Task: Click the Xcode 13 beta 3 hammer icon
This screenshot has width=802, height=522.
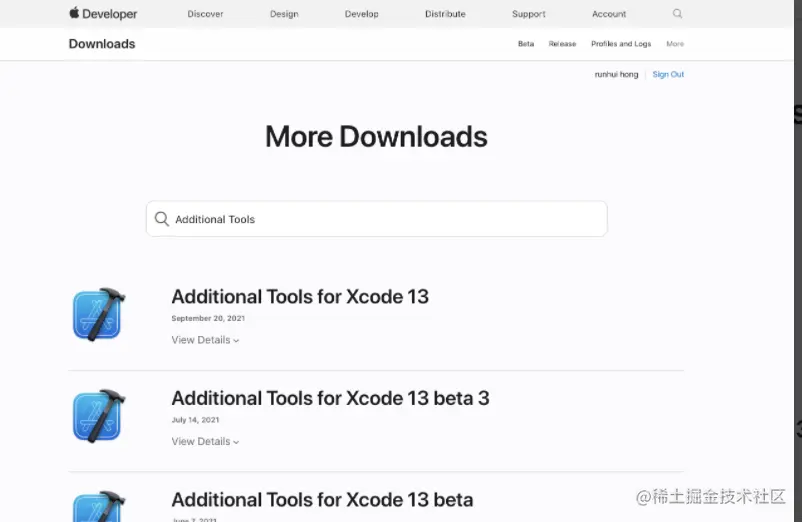Action: pos(99,416)
